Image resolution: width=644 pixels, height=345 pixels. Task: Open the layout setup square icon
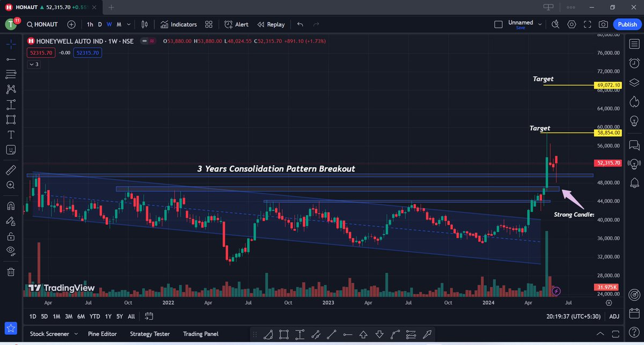498,24
